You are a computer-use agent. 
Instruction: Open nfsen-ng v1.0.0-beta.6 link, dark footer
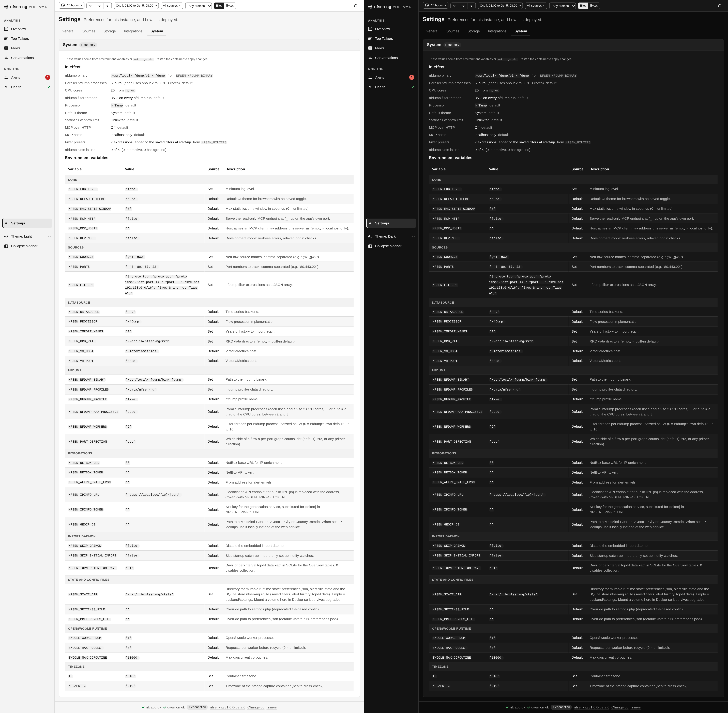pos(591,707)
